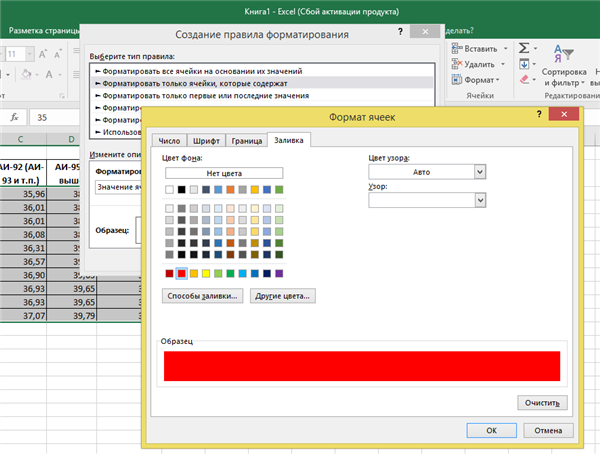600x454 pixels.
Task: Select the Заливка tab
Action: [289, 140]
